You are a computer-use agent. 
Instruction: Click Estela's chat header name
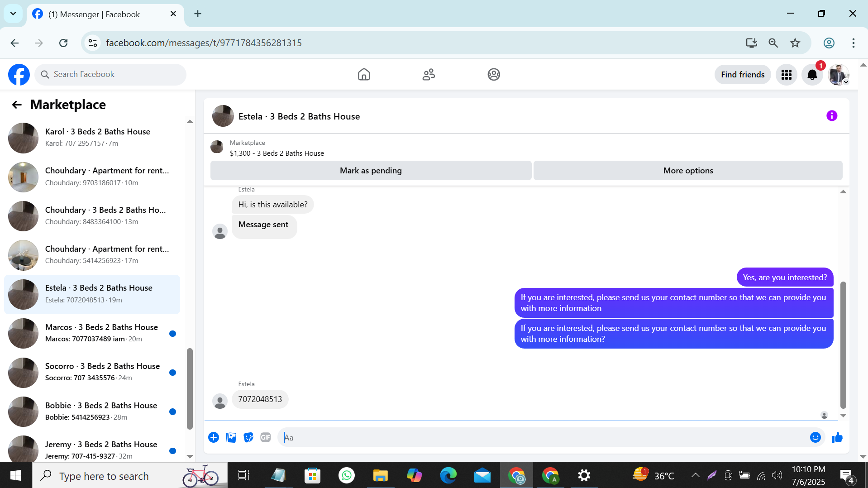(299, 116)
